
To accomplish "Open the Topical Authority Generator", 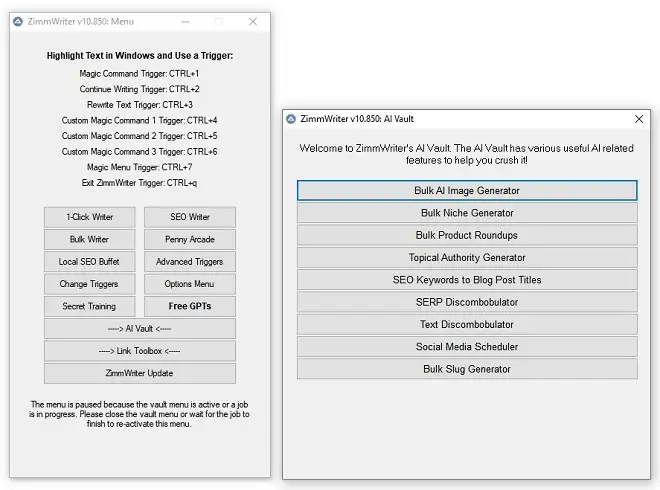I will point(467,257).
